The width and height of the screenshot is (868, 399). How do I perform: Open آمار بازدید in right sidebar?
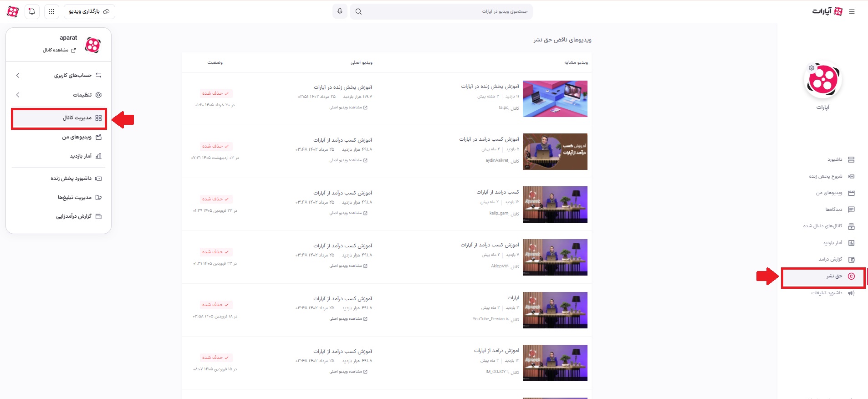(x=839, y=243)
